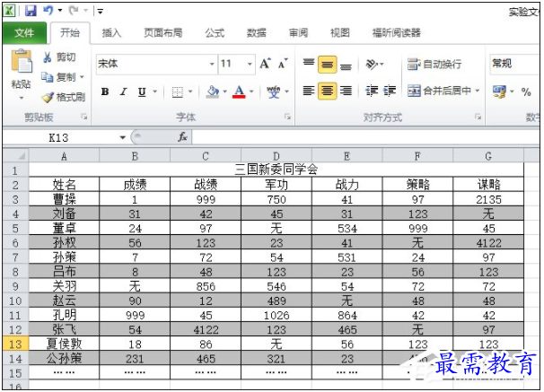Decrease font size with small A icon
544x392 pixels.
point(283,64)
